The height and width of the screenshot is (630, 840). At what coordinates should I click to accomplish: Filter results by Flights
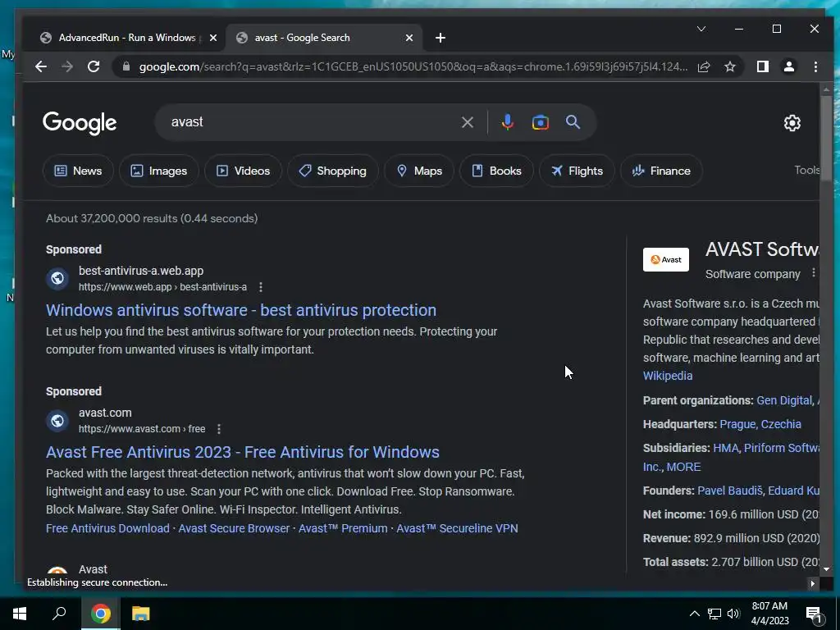click(x=577, y=171)
